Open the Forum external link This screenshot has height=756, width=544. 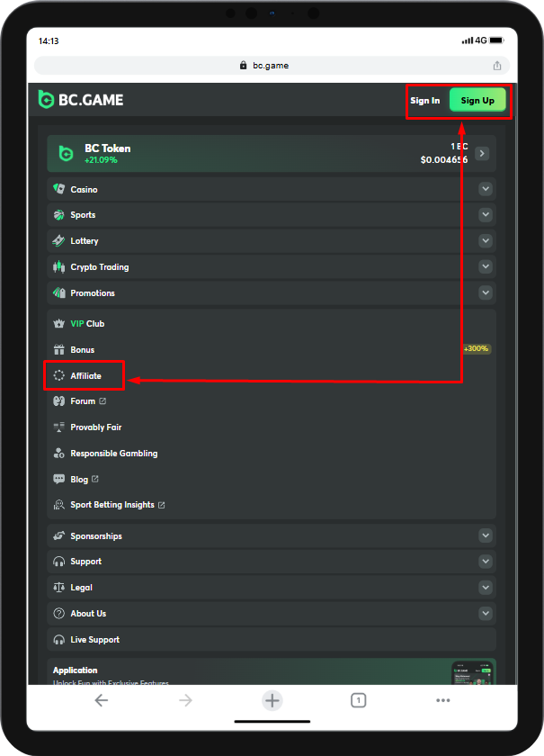tap(84, 401)
